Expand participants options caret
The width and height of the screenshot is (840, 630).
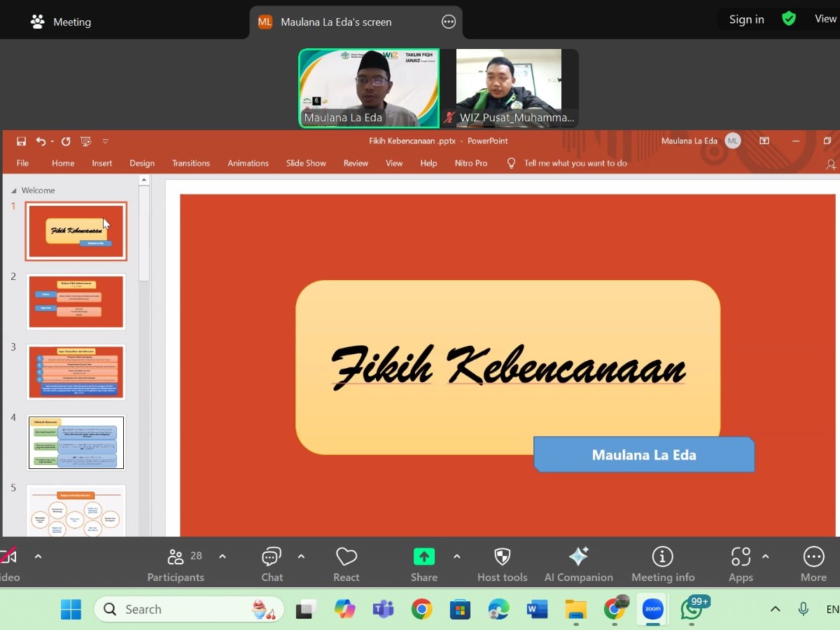(x=223, y=556)
